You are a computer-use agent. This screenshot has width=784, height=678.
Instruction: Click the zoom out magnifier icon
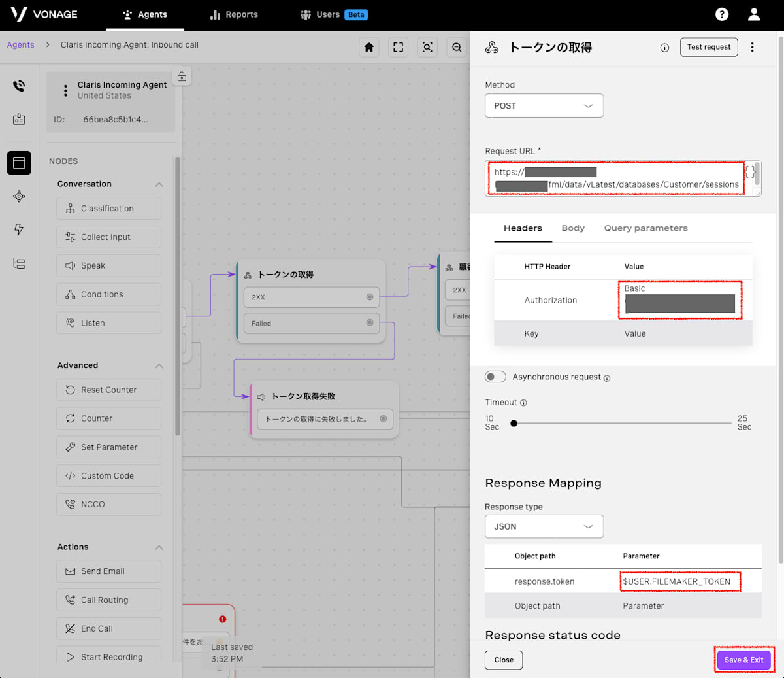pos(457,47)
